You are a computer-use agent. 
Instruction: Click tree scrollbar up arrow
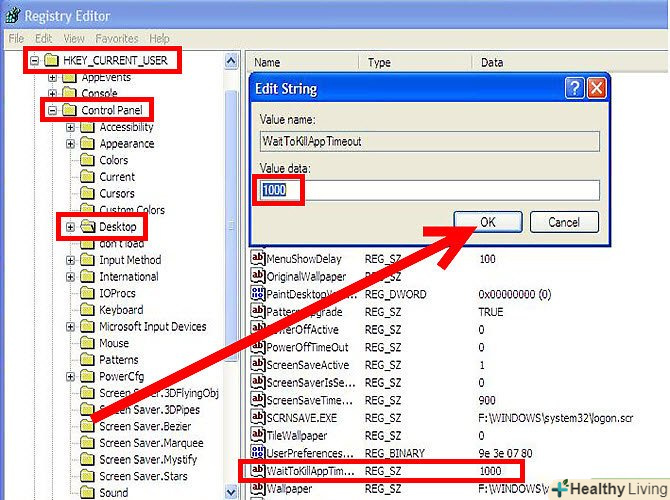231,61
